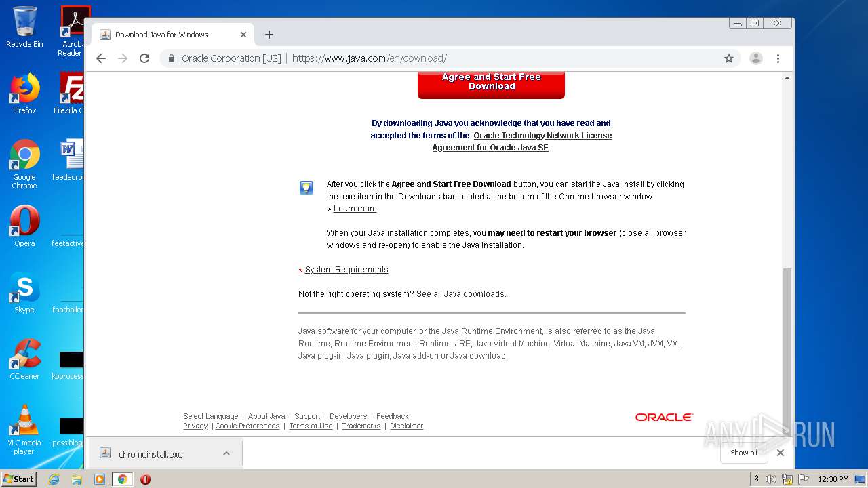The width and height of the screenshot is (868, 488).
Task: Go back using the browser back arrow
Action: coord(101,58)
